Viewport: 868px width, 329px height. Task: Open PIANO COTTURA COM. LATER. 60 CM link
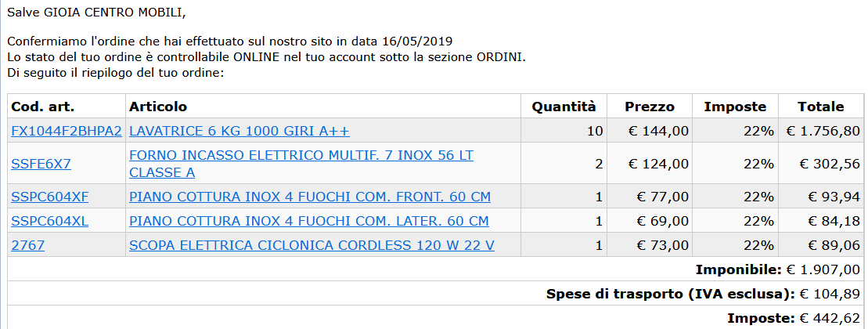pos(309,221)
